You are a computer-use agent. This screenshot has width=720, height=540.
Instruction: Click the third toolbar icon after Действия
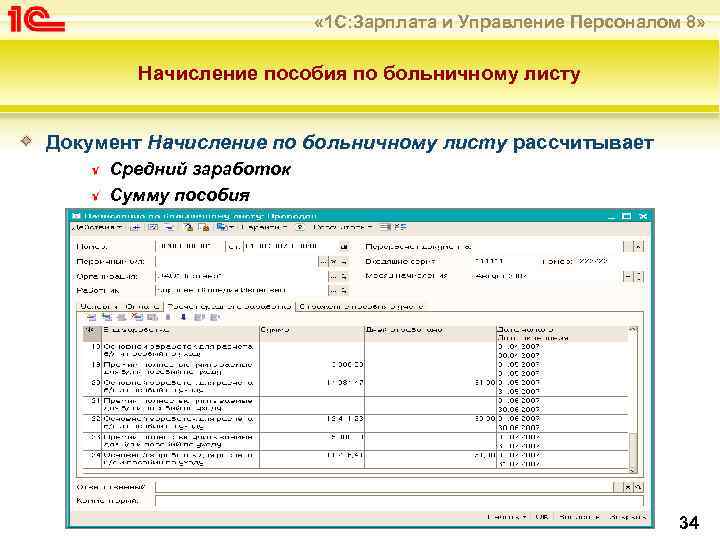[169, 227]
